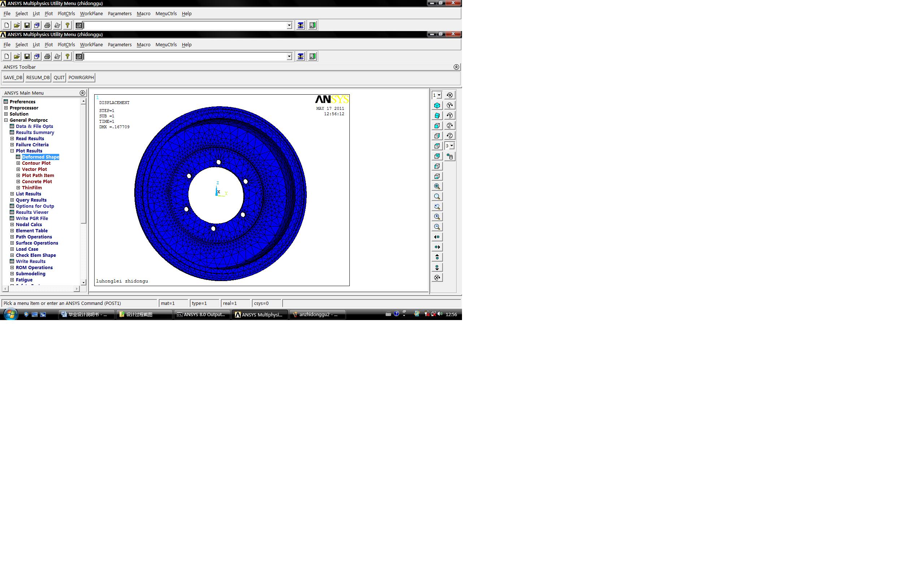Viewport: 924px width, 578px height.
Task: Collapse the General Postproc tree node
Action: [x=6, y=120]
